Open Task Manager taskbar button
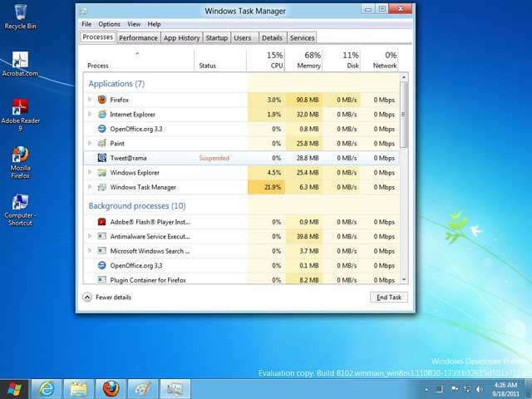 pyautogui.click(x=175, y=389)
